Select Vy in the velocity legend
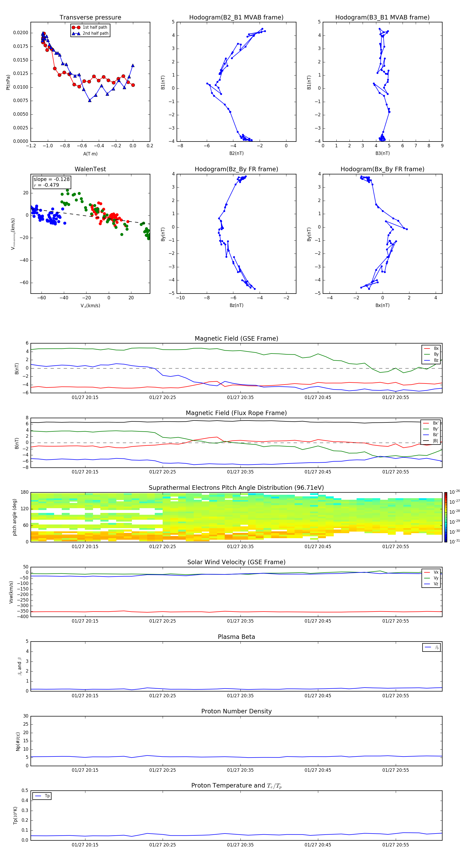This screenshot has width=473, height=868. (x=431, y=578)
